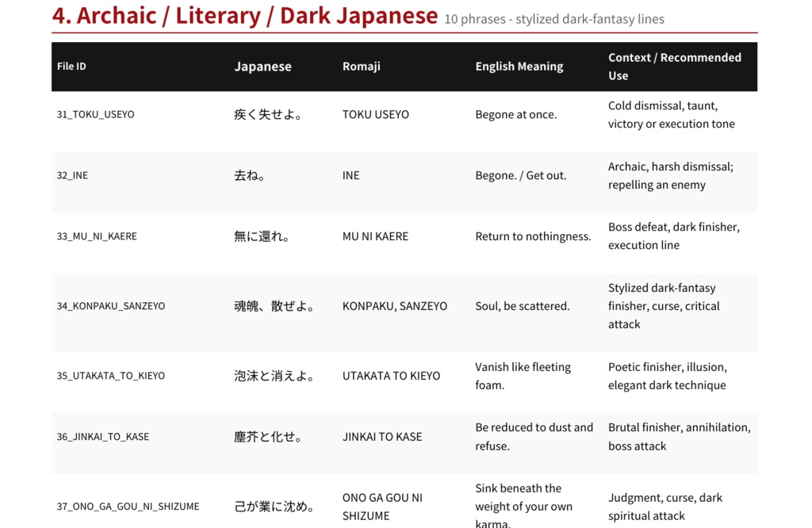The width and height of the screenshot is (812, 528).
Task: Click the context "Cold dismissal, taunt, victory or execution tone"
Action: point(671,114)
